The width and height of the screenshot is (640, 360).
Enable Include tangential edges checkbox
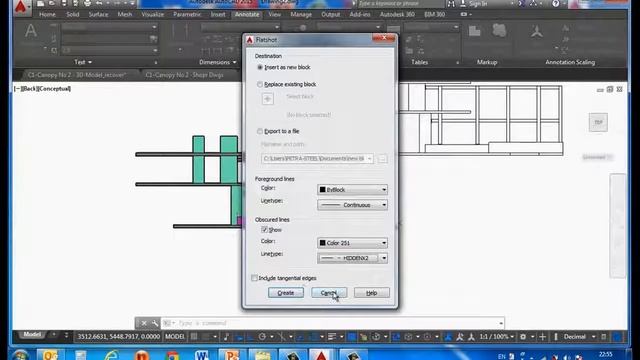point(254,278)
